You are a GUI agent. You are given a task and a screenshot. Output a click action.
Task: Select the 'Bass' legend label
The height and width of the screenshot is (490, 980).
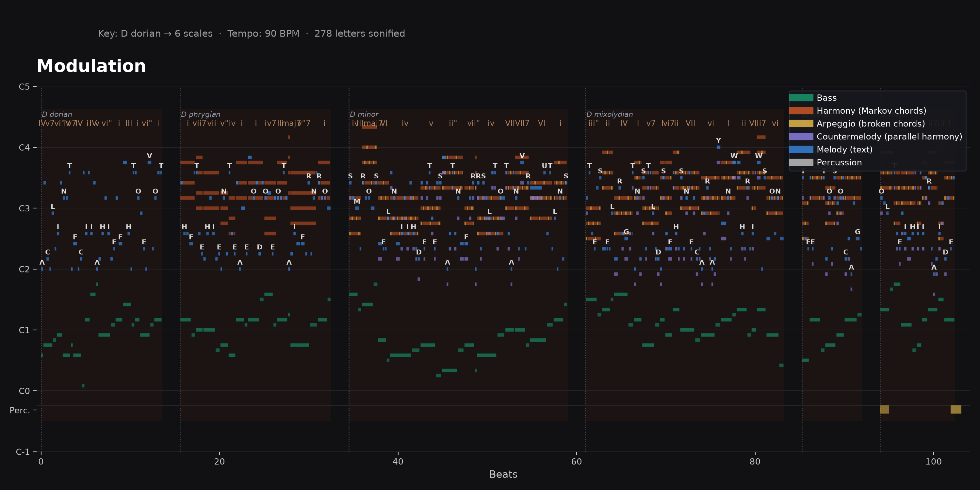coord(827,98)
